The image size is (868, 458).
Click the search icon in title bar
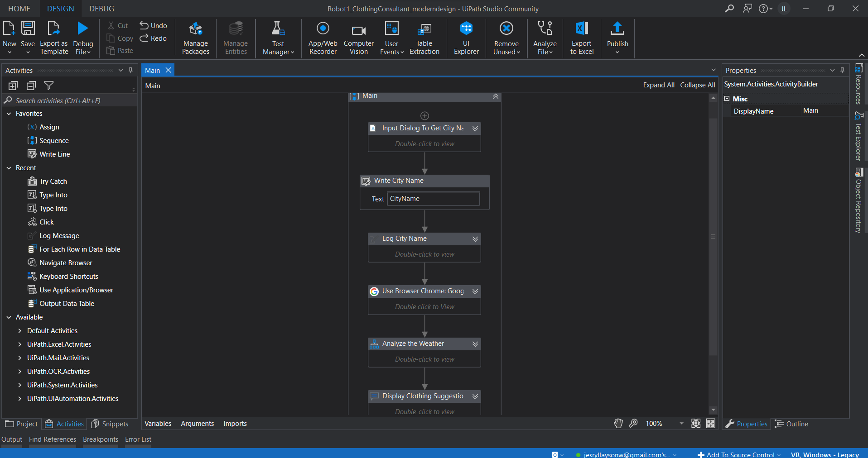(729, 9)
